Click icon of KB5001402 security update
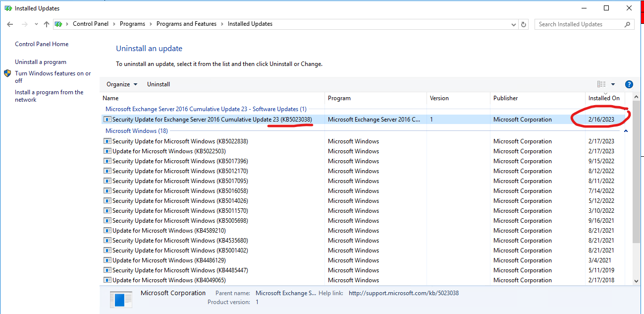 coord(107,251)
